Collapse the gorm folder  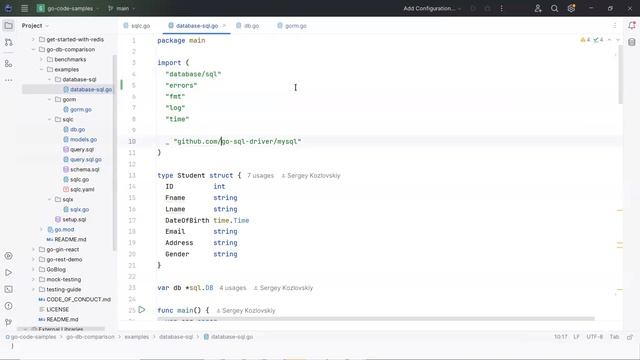pos(49,100)
